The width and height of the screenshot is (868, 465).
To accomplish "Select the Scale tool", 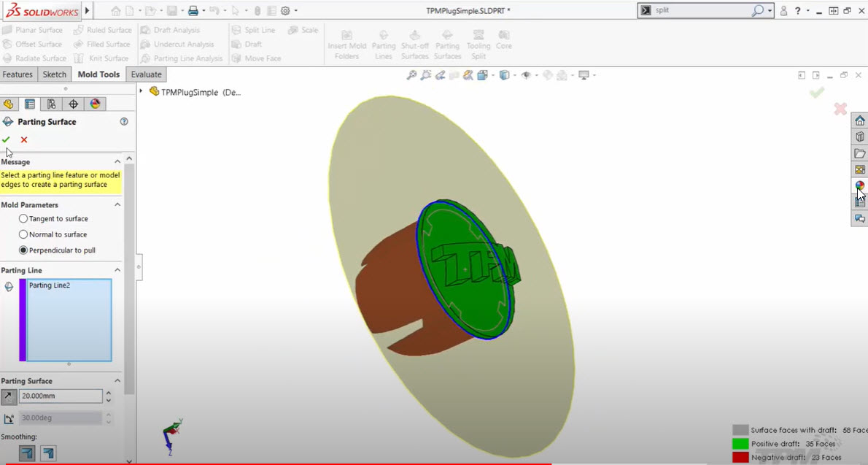I will pyautogui.click(x=303, y=30).
